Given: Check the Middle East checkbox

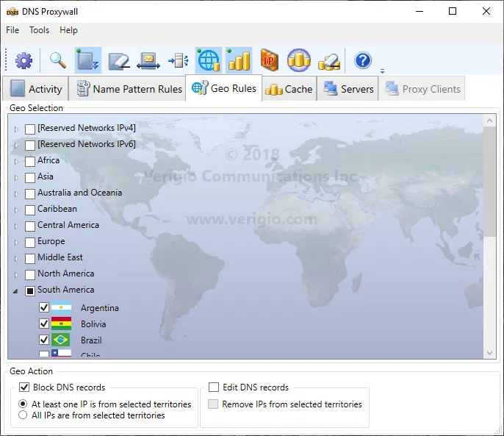Looking at the screenshot, I should coord(30,258).
